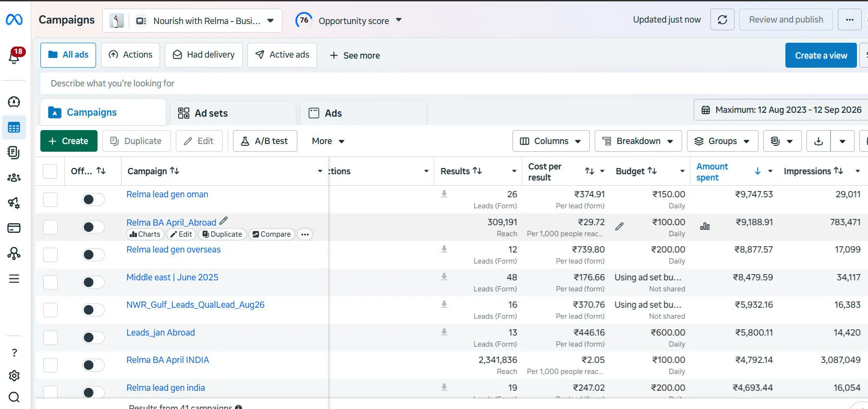Select checkbox for Middle east | June 2025
The width and height of the screenshot is (868, 409).
(50, 282)
